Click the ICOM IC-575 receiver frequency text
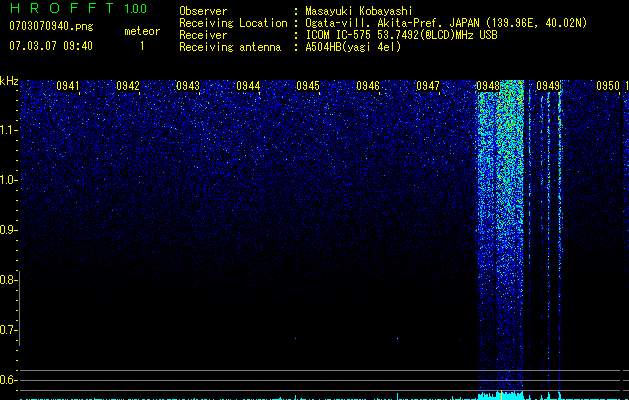 [x=401, y=35]
